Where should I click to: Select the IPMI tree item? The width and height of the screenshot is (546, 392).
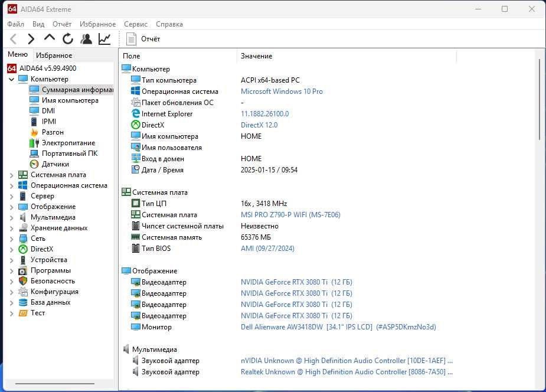pyautogui.click(x=49, y=122)
